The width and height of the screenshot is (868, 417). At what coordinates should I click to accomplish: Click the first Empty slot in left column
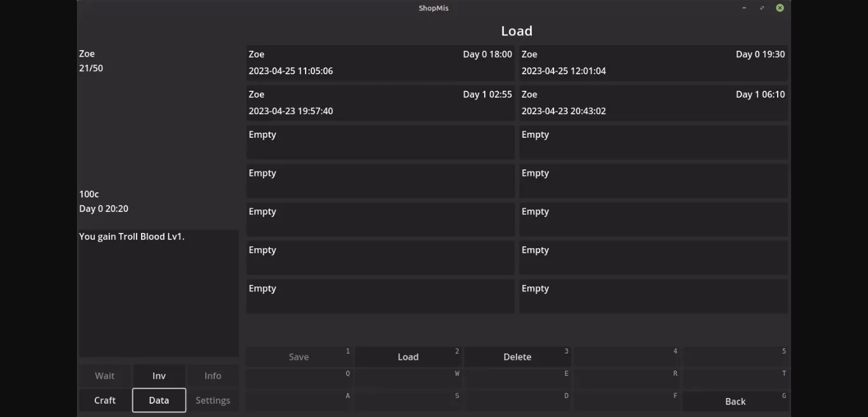coord(380,142)
